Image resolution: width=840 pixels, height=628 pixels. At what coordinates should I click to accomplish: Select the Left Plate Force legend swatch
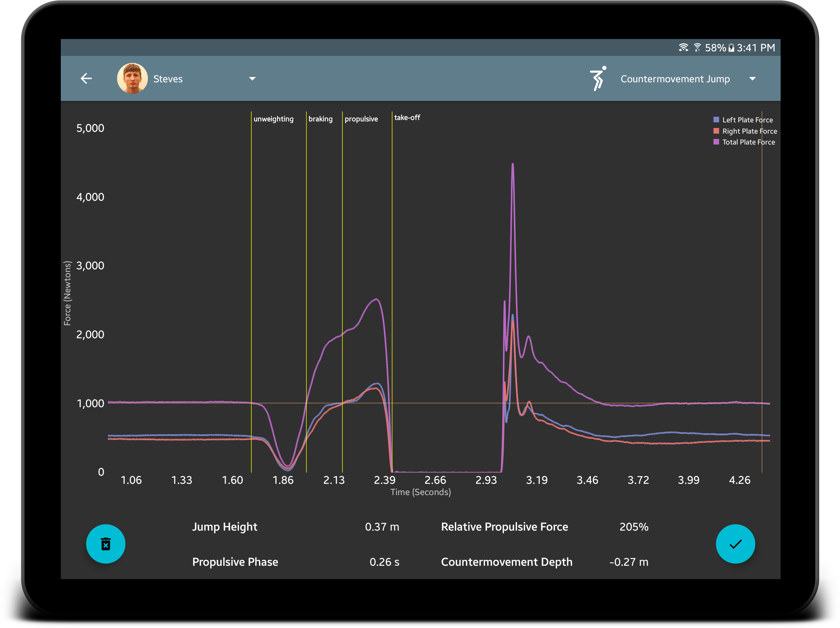716,120
